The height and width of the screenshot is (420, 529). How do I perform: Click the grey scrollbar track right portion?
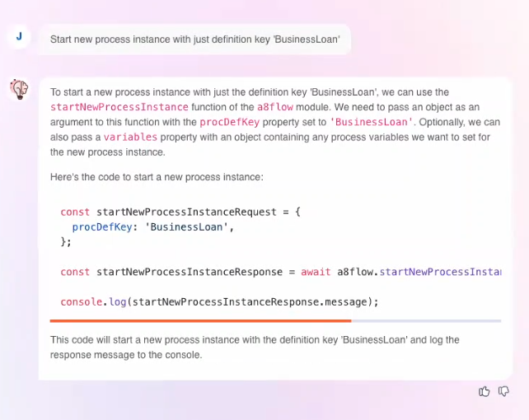click(x=426, y=321)
